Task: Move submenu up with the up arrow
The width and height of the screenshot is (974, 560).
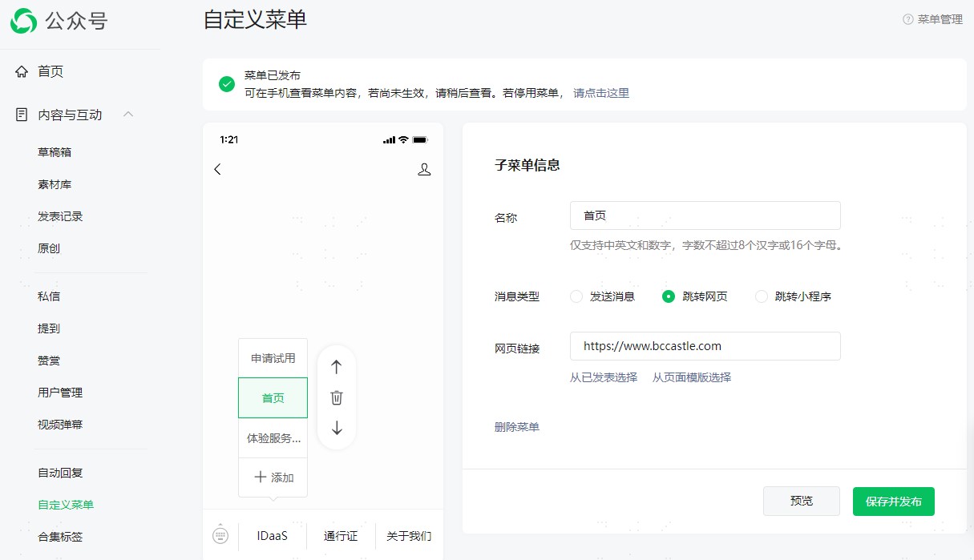Action: [x=337, y=367]
